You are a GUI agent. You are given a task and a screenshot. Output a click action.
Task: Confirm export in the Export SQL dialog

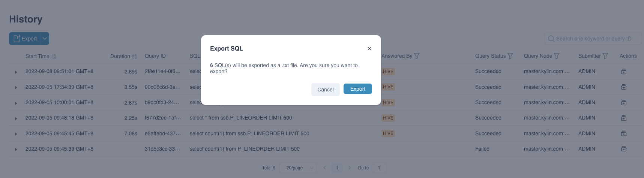pos(357,89)
